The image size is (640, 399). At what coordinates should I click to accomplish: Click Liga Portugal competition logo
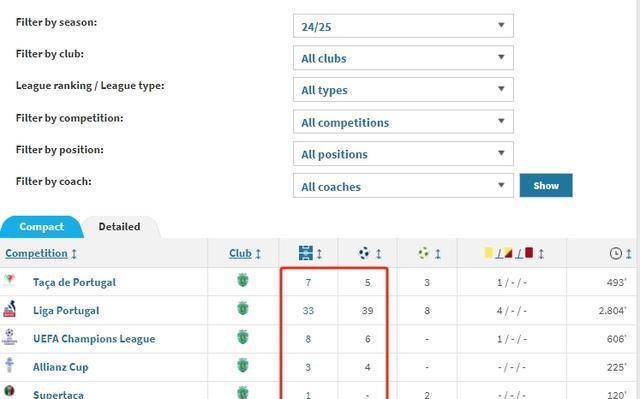point(9,309)
